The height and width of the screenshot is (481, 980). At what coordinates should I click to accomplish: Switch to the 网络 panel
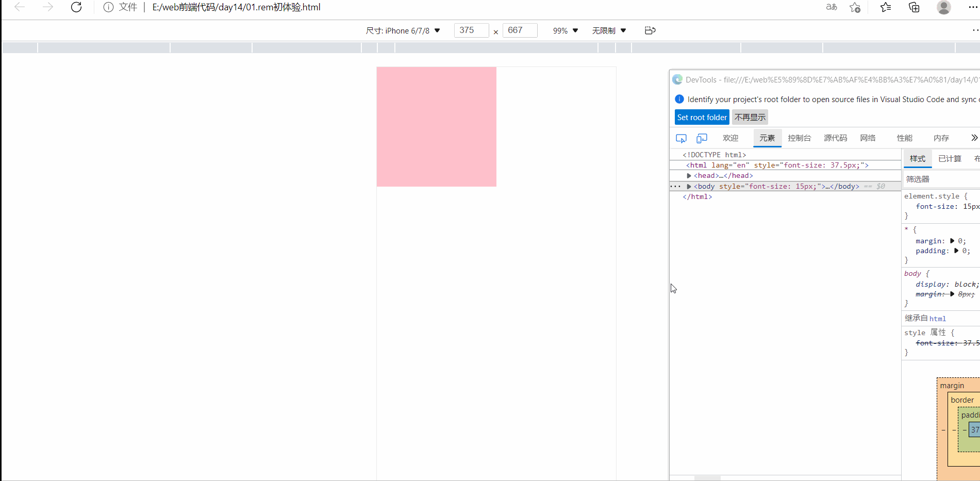click(868, 138)
